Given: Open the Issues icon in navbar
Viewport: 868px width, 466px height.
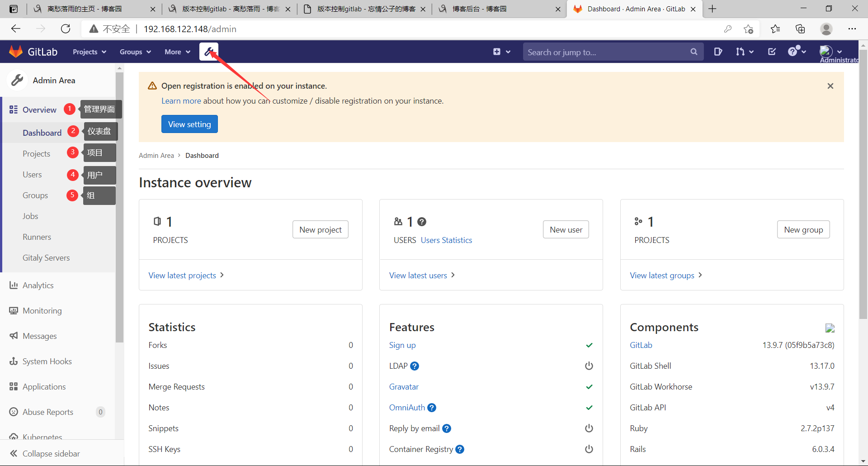Looking at the screenshot, I should pos(718,52).
